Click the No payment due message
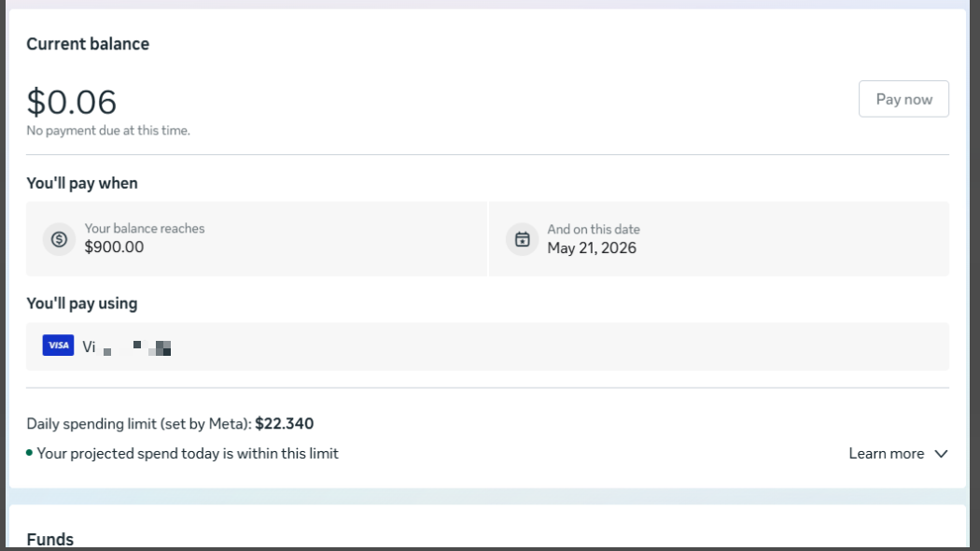Screen dimensions: 980x551 108,131
